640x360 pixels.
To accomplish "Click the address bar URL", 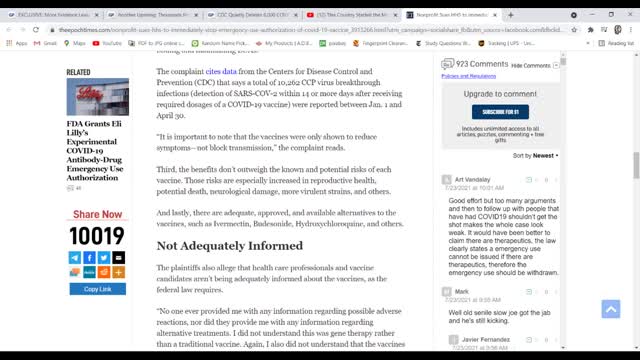I will (x=311, y=30).
